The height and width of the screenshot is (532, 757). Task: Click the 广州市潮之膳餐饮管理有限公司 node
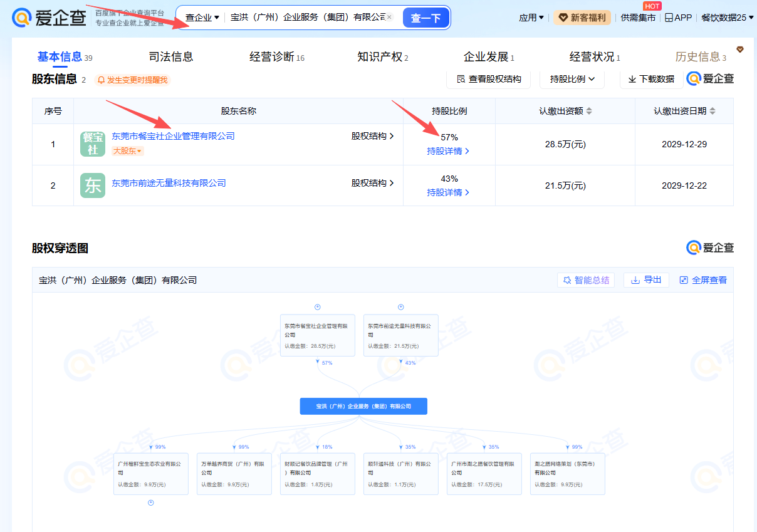point(484,474)
